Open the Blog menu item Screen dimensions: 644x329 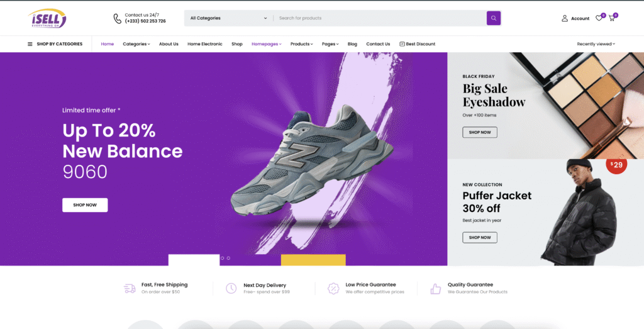pos(352,44)
